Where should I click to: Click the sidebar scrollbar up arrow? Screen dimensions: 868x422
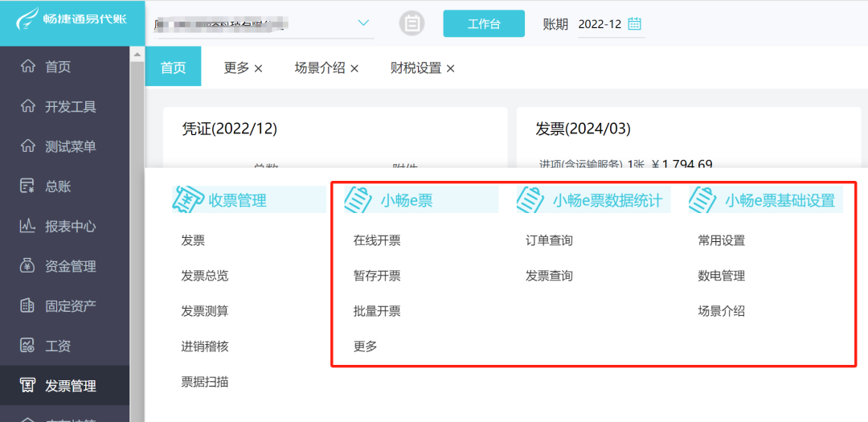[136, 54]
